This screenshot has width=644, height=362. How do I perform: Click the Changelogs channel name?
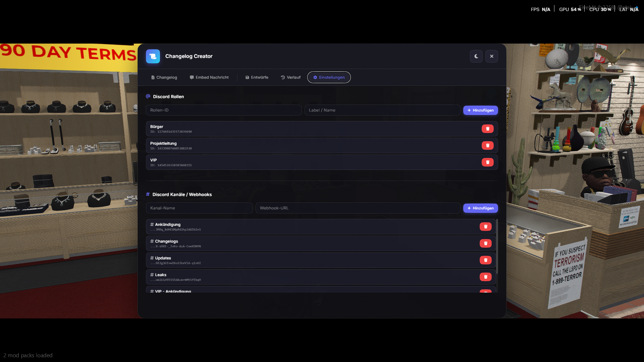(x=166, y=241)
